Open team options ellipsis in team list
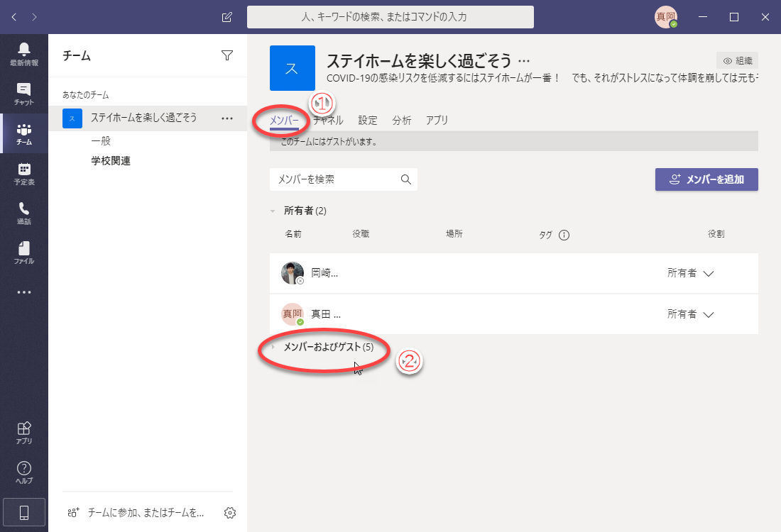This screenshot has height=532, width=781. pos(227,118)
